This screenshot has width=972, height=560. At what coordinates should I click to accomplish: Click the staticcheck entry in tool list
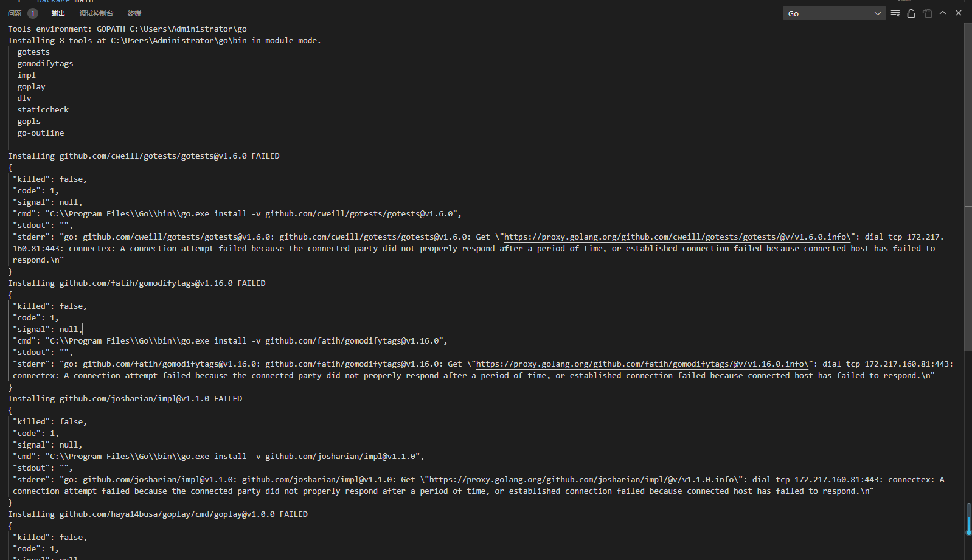coord(43,110)
